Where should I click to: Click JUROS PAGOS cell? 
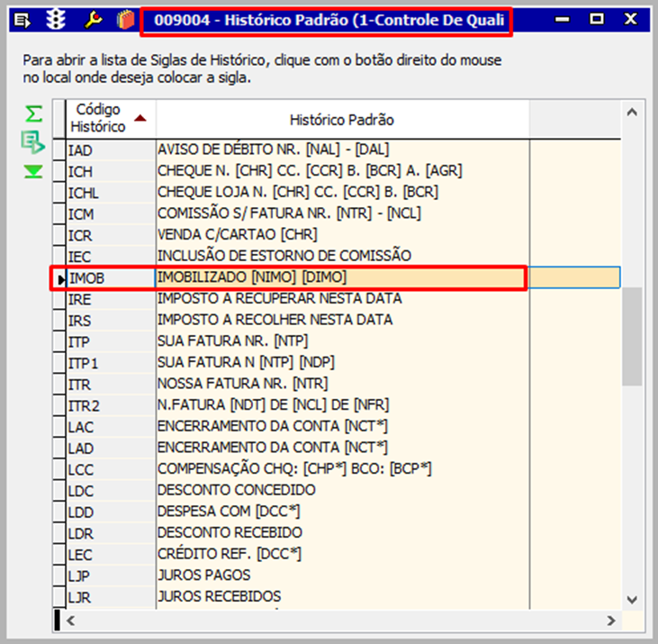pyautogui.click(x=342, y=576)
